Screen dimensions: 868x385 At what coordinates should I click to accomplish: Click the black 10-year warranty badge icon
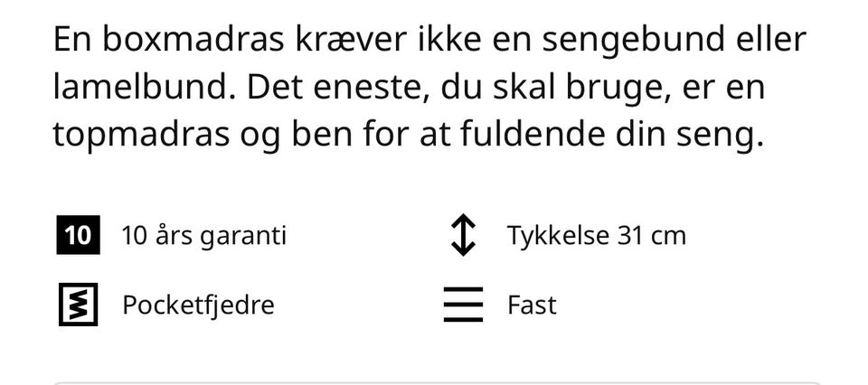pos(78,235)
